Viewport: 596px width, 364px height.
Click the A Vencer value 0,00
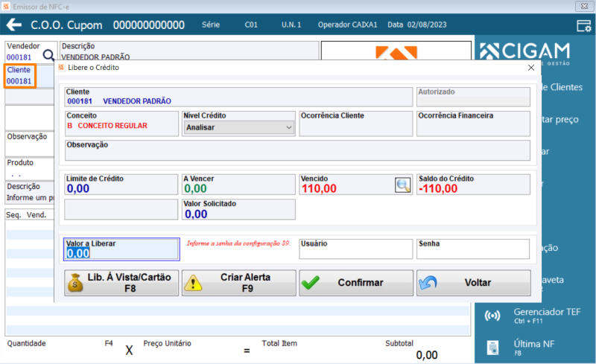pyautogui.click(x=195, y=189)
